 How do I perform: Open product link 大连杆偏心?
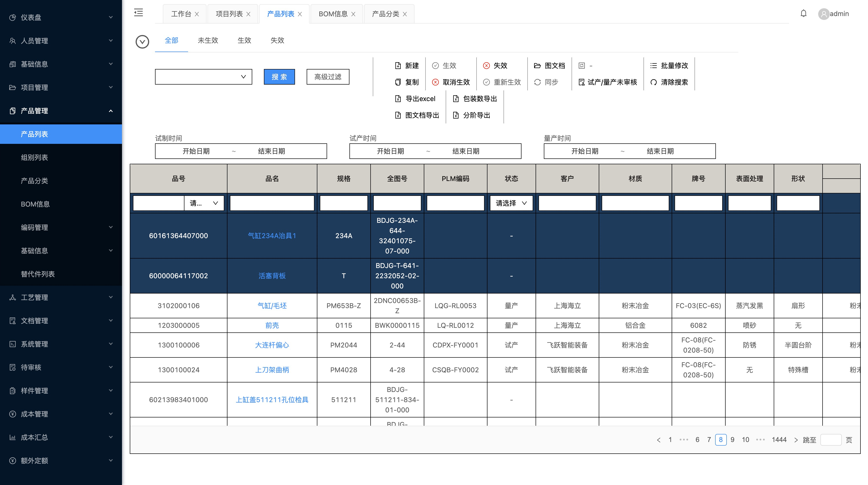coord(272,345)
